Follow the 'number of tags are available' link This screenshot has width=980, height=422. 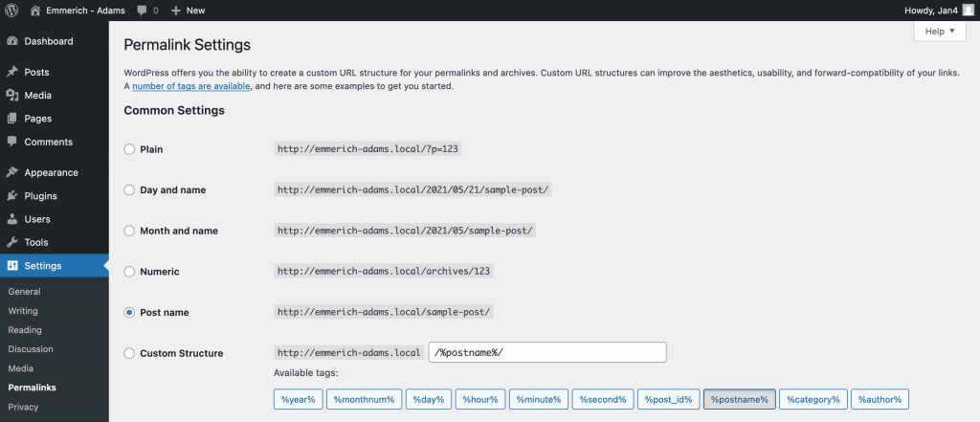(x=191, y=86)
